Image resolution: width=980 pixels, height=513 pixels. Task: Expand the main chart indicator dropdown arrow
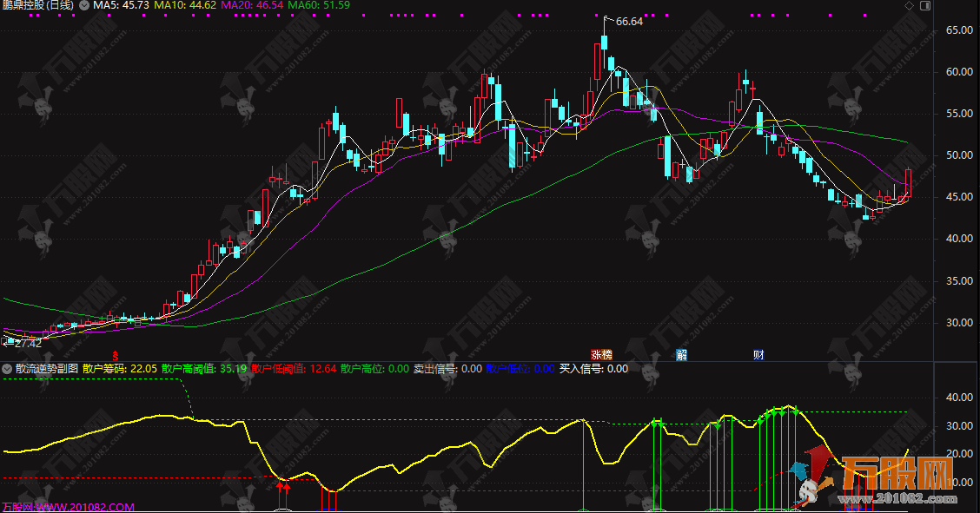point(83,5)
